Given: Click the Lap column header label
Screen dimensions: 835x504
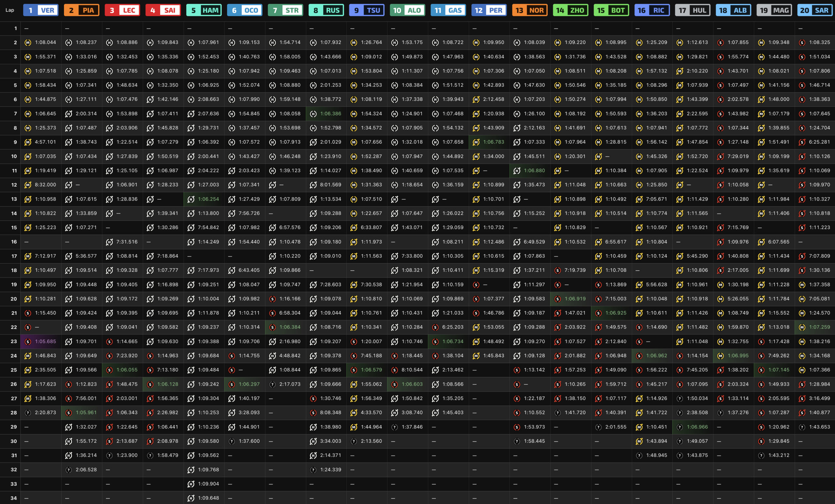Looking at the screenshot, I should (10, 10).
